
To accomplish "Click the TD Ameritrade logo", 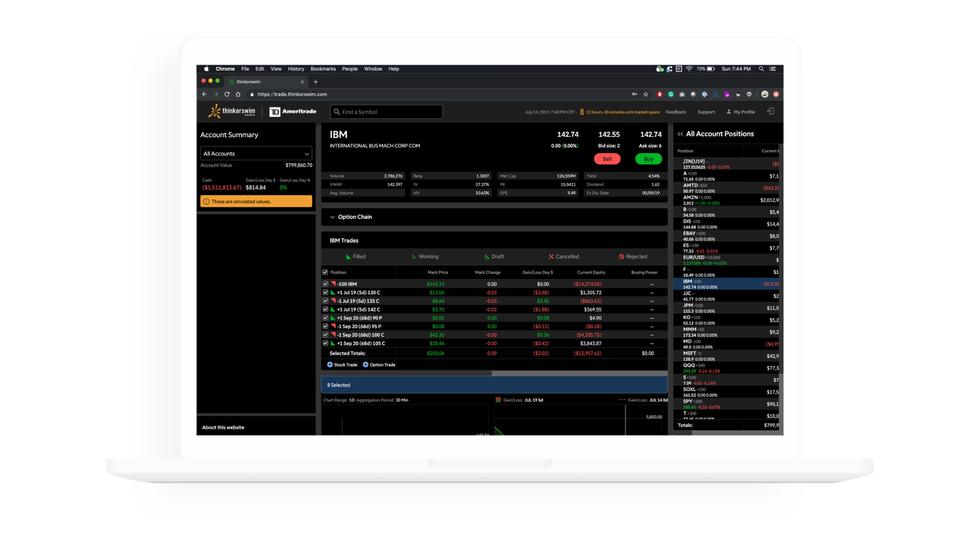I will click(293, 112).
